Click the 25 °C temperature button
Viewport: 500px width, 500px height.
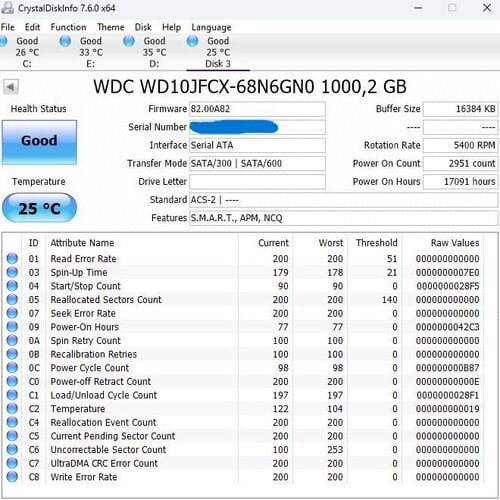tap(39, 208)
